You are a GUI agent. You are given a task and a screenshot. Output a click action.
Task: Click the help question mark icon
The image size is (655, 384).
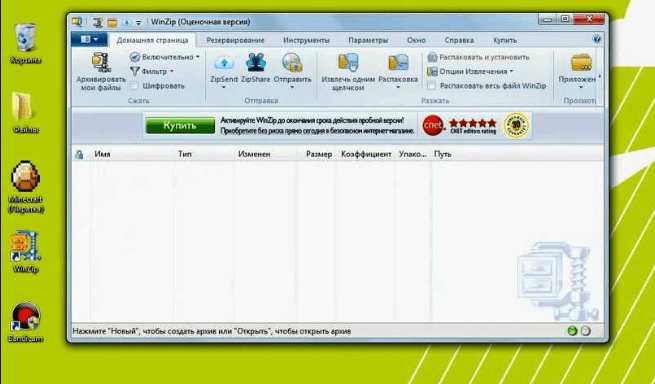pyautogui.click(x=597, y=39)
